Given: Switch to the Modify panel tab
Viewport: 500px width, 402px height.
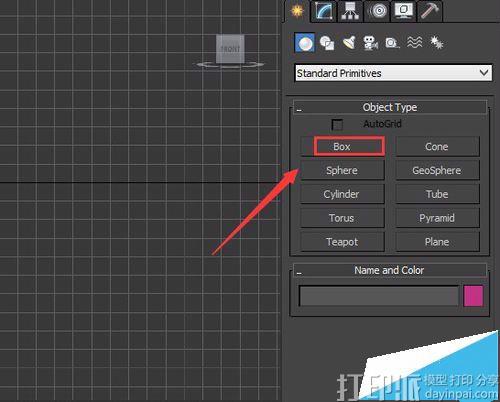Looking at the screenshot, I should tap(323, 11).
